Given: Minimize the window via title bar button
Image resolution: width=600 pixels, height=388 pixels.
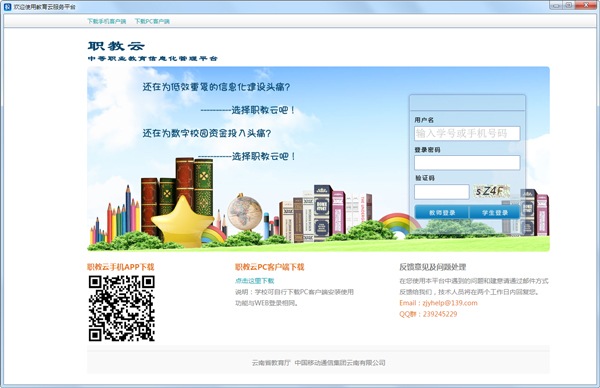Looking at the screenshot, I should 556,5.
